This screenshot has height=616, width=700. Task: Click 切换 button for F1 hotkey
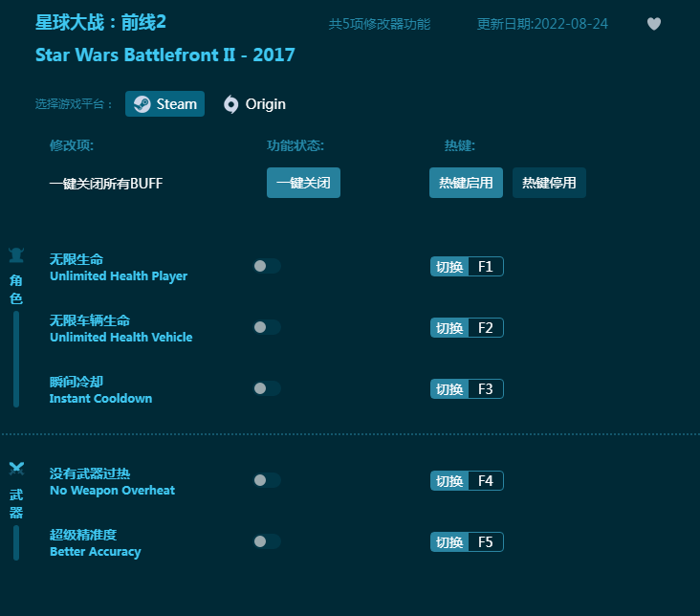(449, 267)
